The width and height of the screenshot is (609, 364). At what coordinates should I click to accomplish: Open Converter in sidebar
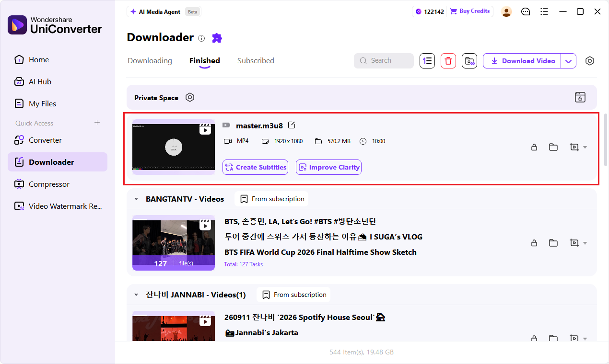pos(58,140)
